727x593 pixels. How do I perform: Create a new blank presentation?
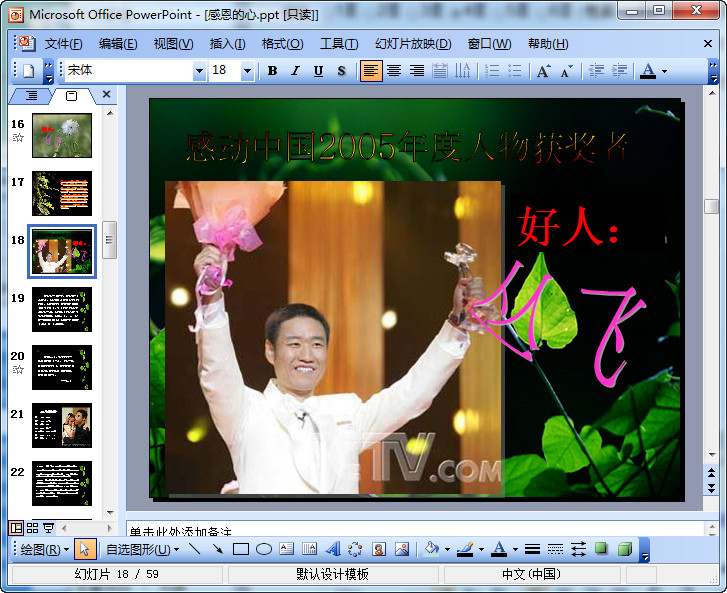29,71
